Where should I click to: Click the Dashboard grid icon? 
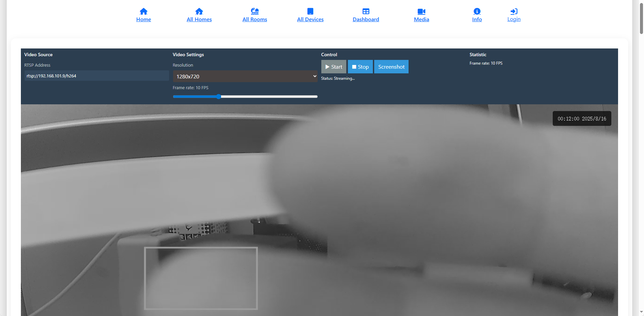point(366,11)
